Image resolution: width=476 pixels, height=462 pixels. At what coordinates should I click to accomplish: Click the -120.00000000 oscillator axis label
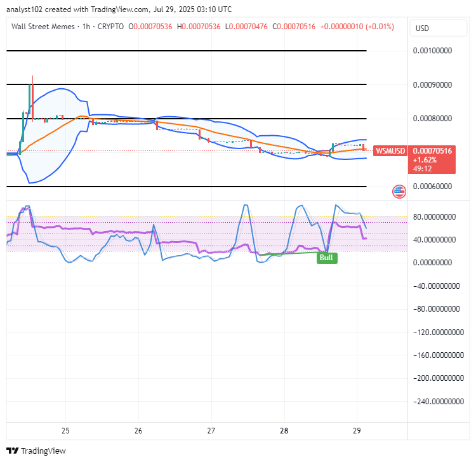coord(439,333)
